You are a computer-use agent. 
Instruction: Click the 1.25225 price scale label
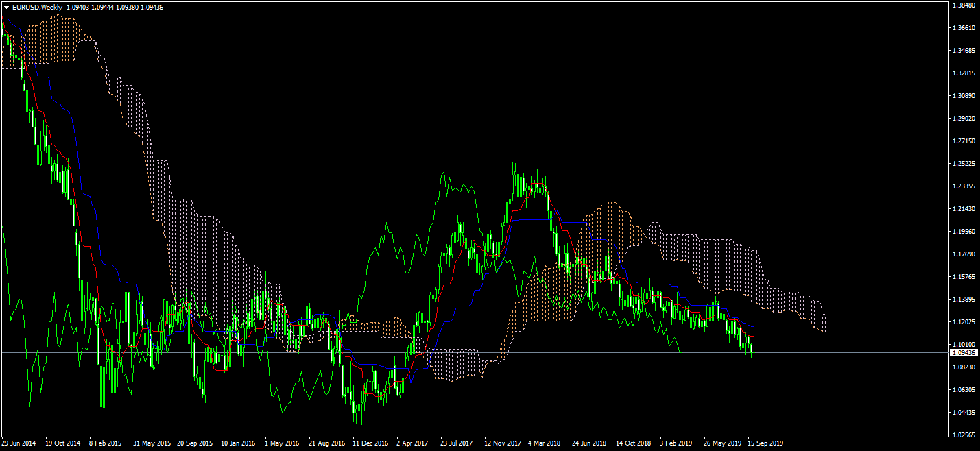(963, 164)
